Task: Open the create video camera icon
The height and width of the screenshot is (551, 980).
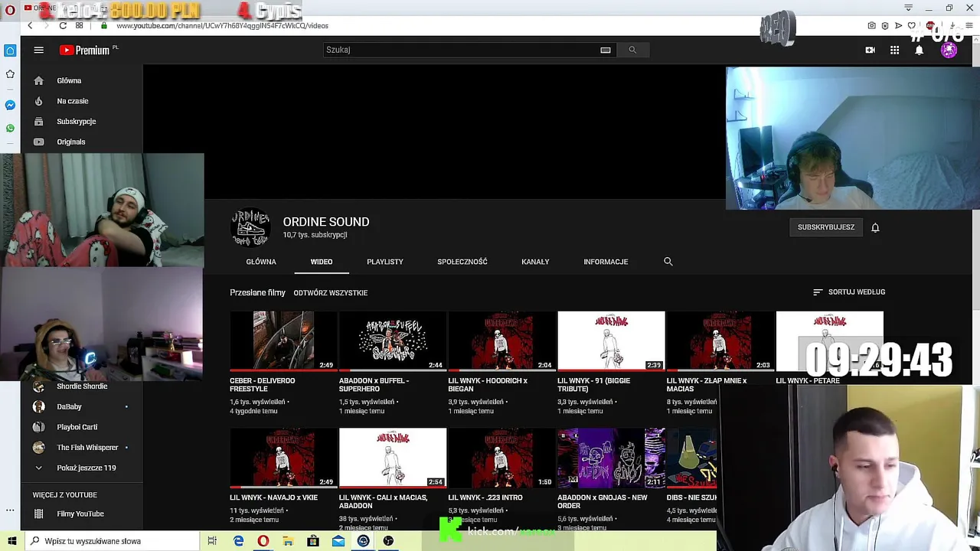Action: 870,50
